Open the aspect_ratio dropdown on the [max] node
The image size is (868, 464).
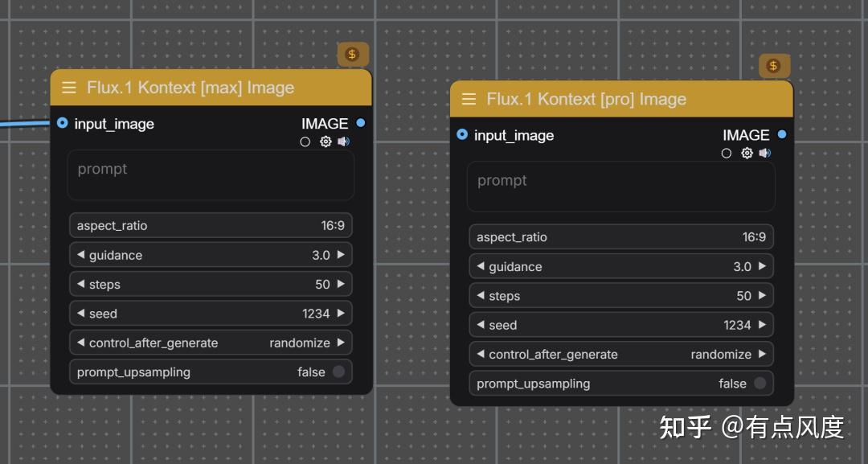point(211,225)
